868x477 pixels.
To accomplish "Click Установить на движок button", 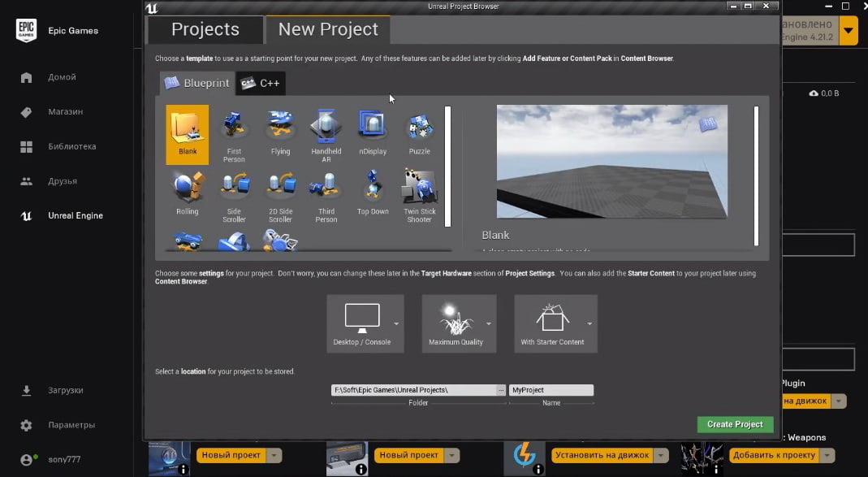I will click(602, 455).
